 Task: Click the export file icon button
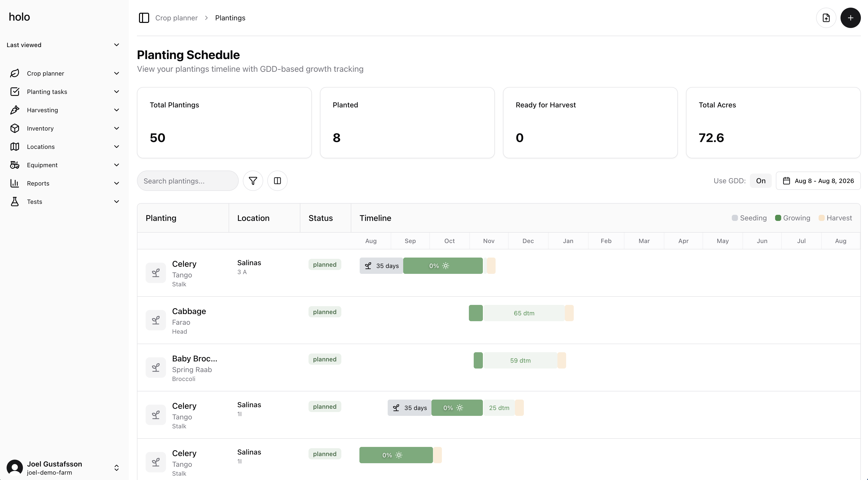click(826, 18)
